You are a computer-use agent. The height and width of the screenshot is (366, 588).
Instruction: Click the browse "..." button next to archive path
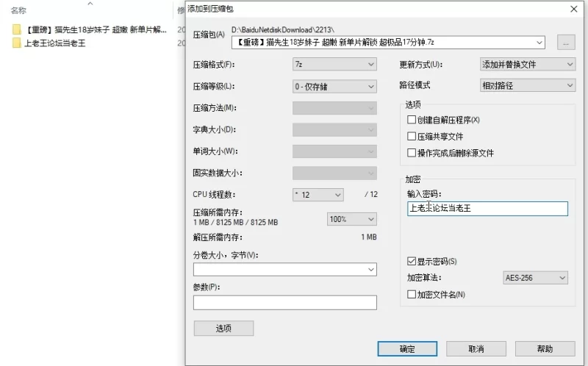(565, 42)
